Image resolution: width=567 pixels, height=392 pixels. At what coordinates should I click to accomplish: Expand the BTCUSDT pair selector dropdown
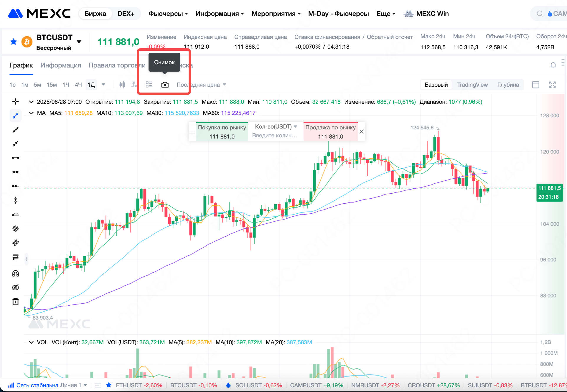click(79, 42)
